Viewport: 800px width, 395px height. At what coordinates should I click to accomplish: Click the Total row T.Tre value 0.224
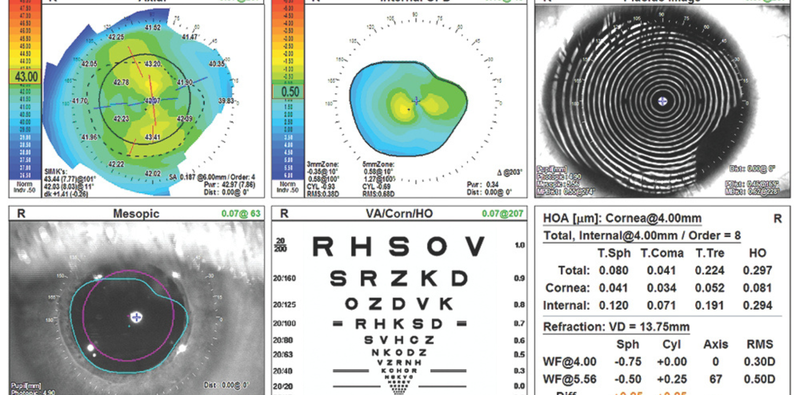710,270
